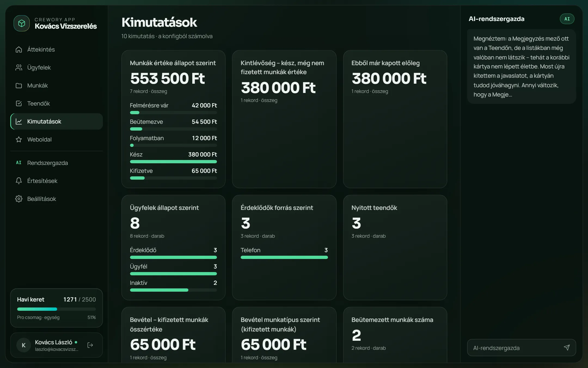Open the Bevétel – kifizetett munkák összértéke title
This screenshot has width=588, height=368.
[x=169, y=324]
